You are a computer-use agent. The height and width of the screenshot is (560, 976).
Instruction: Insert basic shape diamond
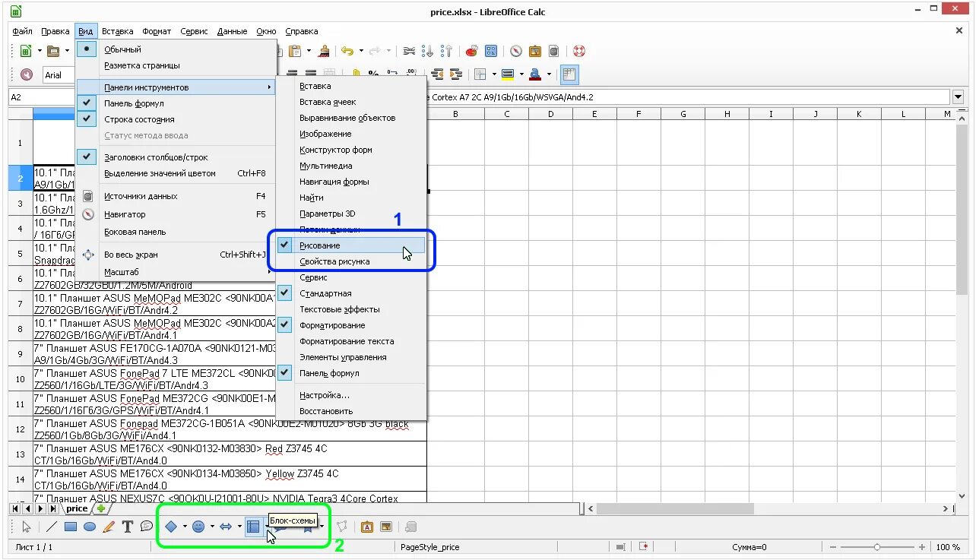coord(171,527)
